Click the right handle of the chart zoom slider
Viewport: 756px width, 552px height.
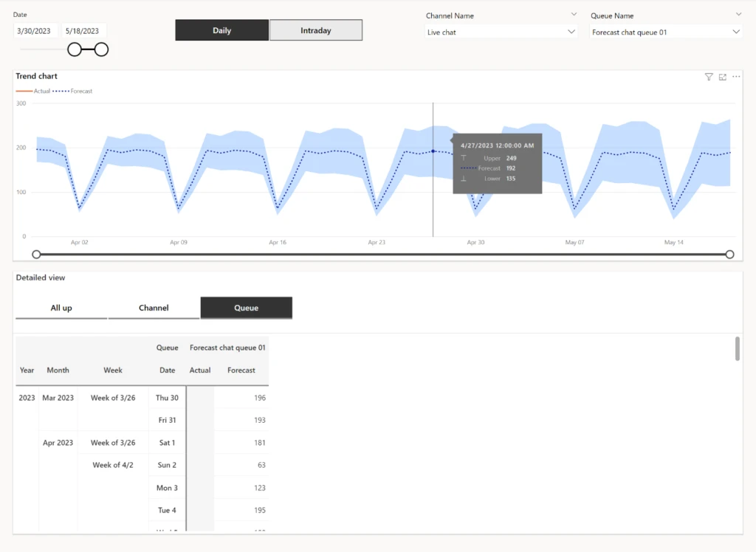[x=729, y=254]
